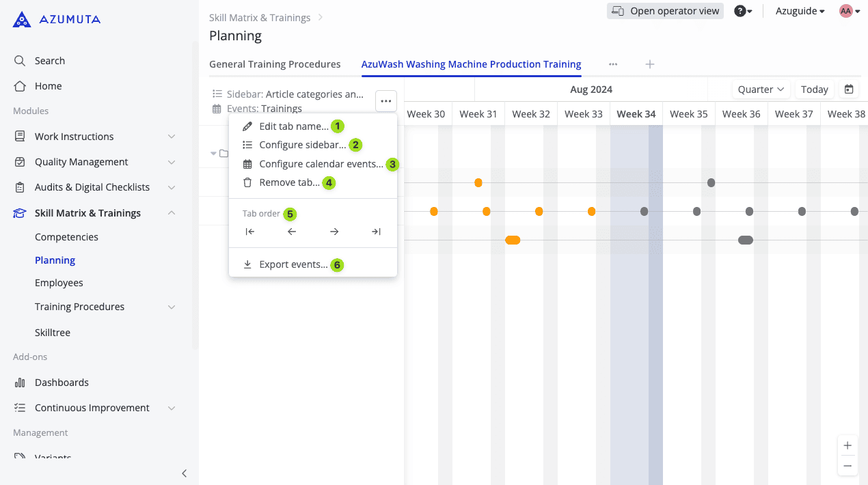This screenshot has width=868, height=485.
Task: Open the help question mark menu
Action: tap(742, 11)
